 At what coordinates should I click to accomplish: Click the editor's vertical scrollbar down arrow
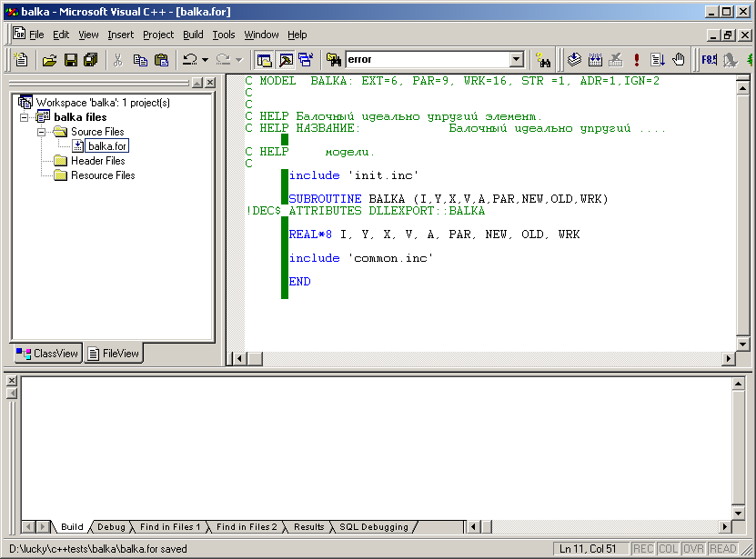coord(744,344)
